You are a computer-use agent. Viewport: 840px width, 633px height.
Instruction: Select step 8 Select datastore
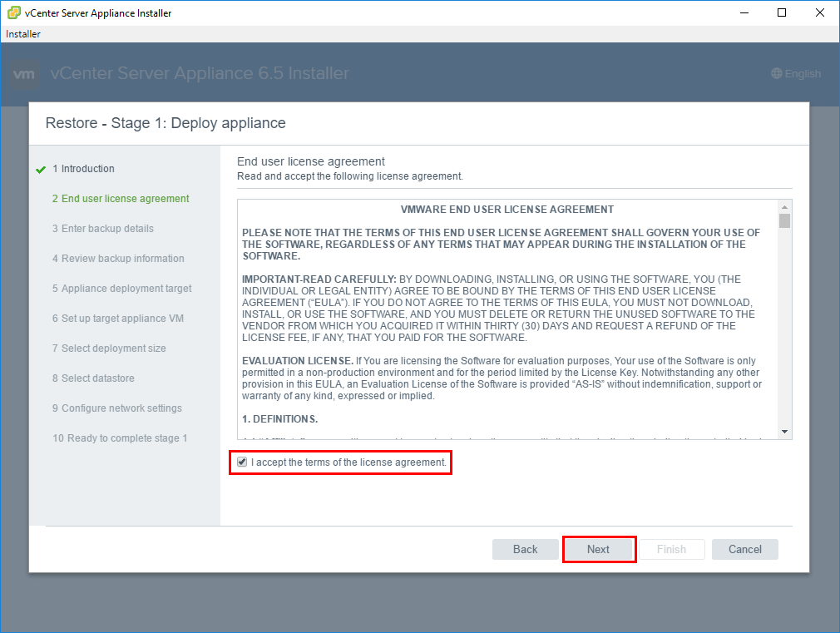93,379
